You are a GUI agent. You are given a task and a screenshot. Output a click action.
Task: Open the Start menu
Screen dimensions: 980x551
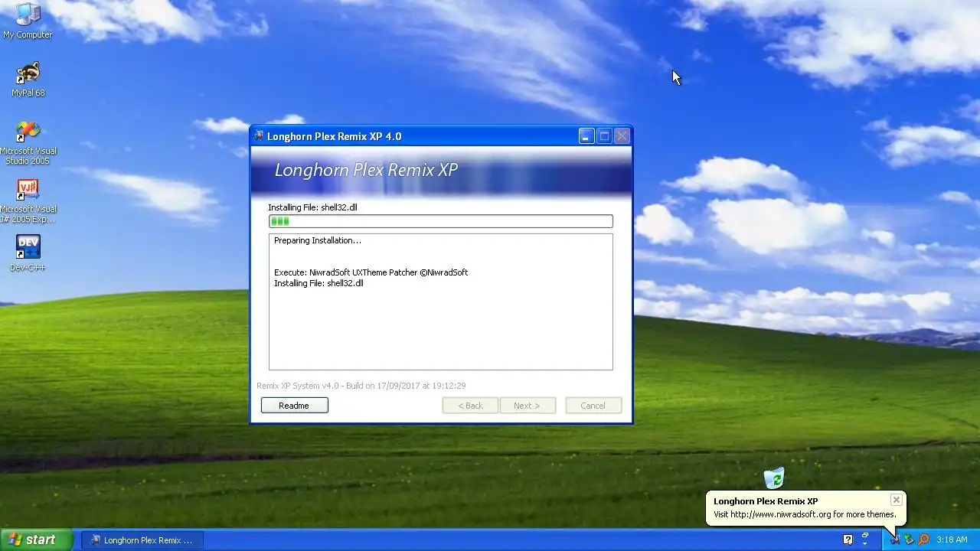(x=36, y=540)
